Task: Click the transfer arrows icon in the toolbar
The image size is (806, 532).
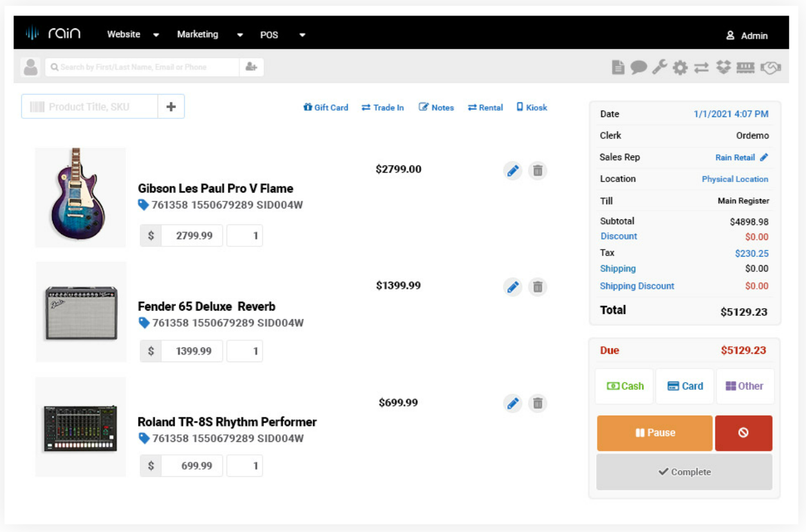Action: pos(701,67)
